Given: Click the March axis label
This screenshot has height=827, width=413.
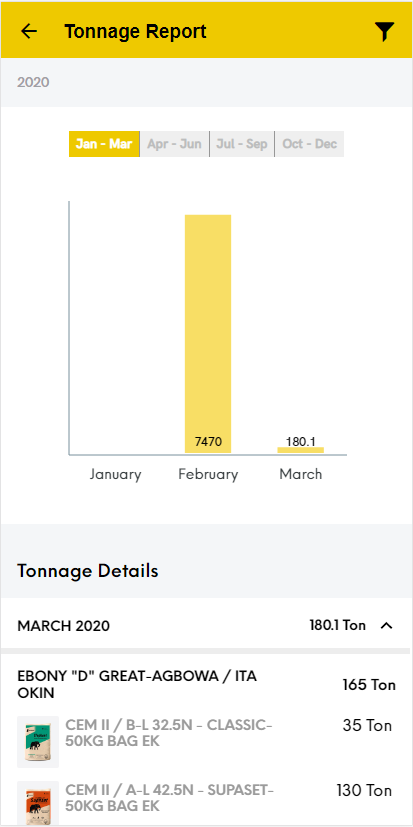Looking at the screenshot, I should tap(301, 474).
